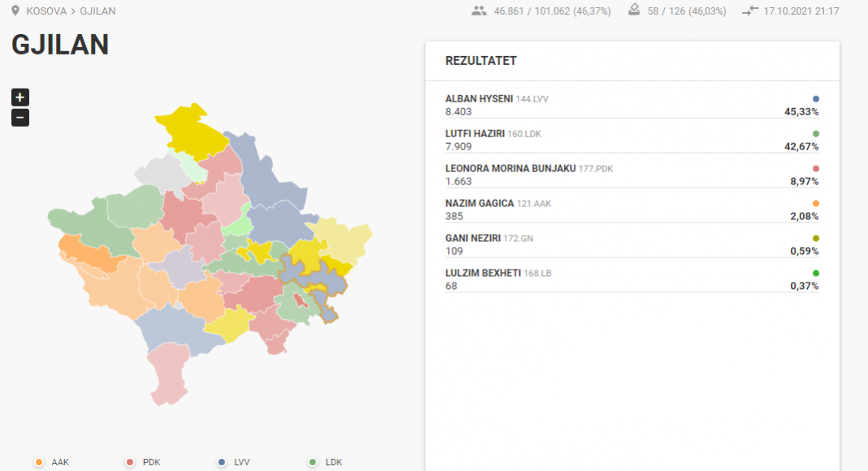
Task: Click the REZULTATET panel heading
Action: pyautogui.click(x=481, y=61)
